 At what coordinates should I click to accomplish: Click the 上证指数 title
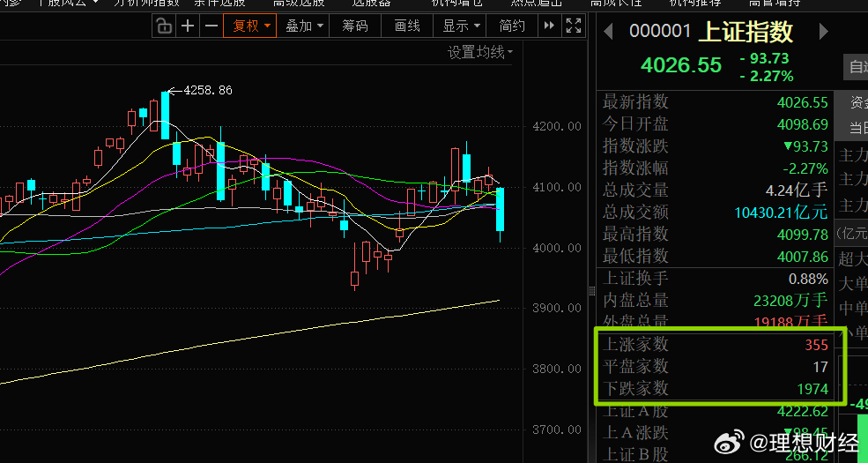(x=746, y=32)
